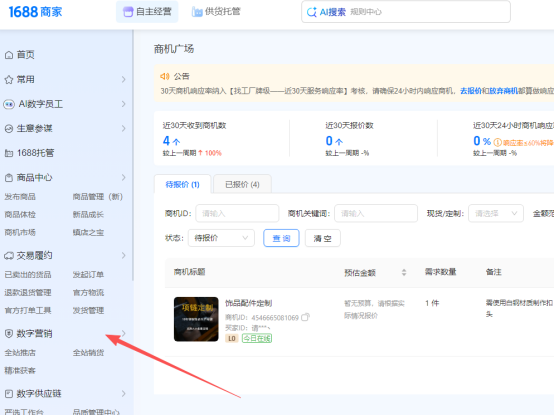Click the sidebar vertical scrollbar
554x415 pixels.
coord(133,155)
